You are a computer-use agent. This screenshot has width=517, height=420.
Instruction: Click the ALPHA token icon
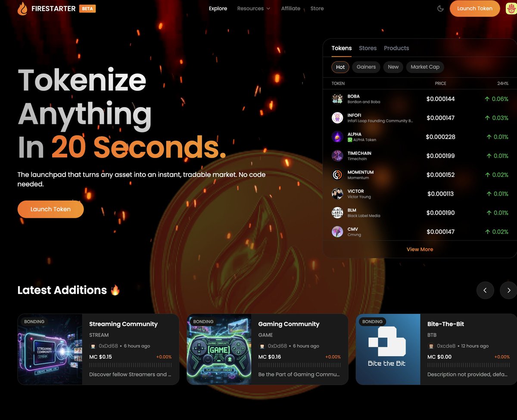point(337,137)
